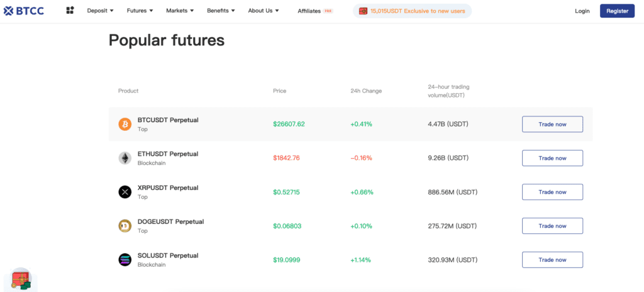The image size is (644, 292).
Task: Expand the Benefits dropdown menu
Action: click(x=221, y=11)
